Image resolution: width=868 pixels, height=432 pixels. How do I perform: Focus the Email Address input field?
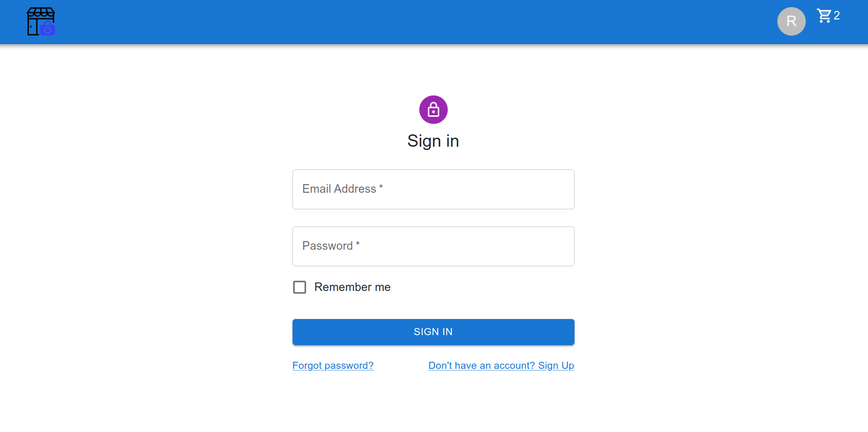tap(433, 189)
